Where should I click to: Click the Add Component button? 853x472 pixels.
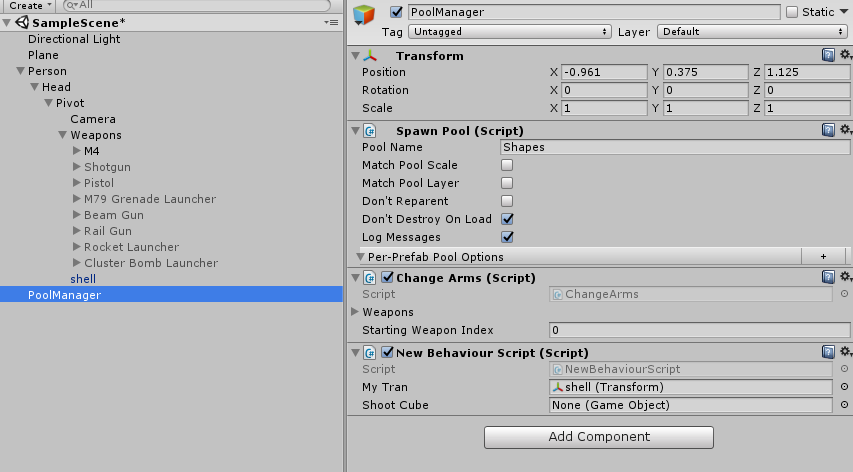coord(599,437)
